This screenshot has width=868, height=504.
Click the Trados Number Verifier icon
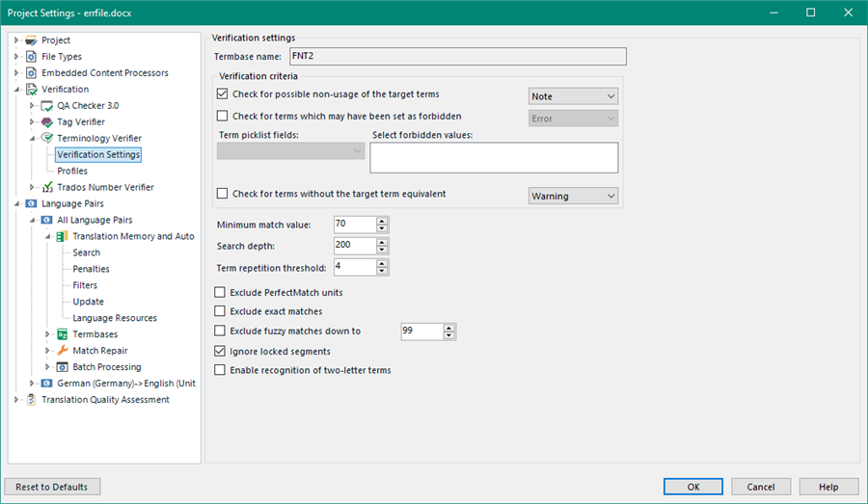tap(47, 187)
